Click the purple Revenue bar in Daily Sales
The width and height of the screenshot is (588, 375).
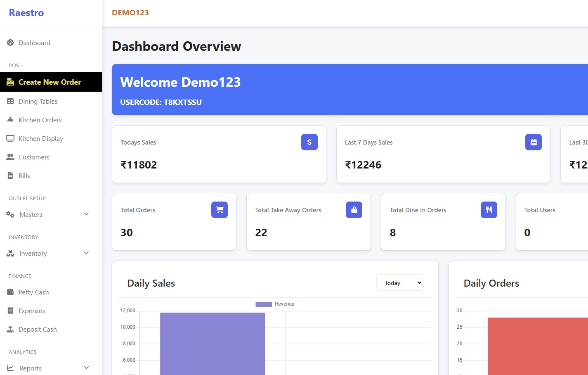coord(212,347)
